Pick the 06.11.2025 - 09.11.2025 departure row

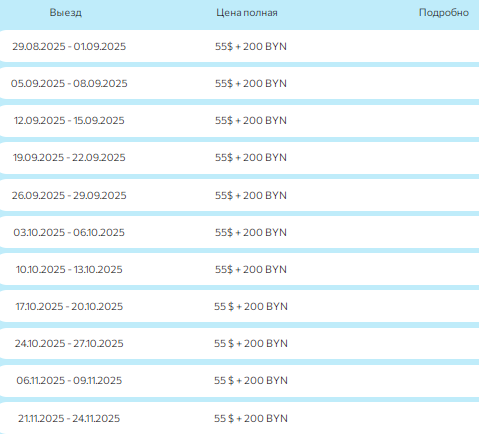(x=239, y=380)
